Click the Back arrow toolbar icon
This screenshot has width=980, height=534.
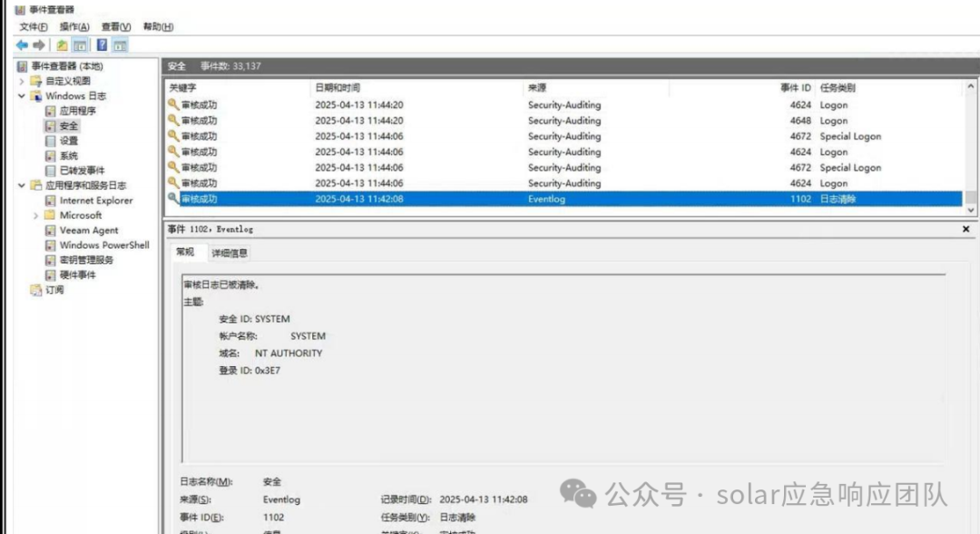pyautogui.click(x=22, y=45)
